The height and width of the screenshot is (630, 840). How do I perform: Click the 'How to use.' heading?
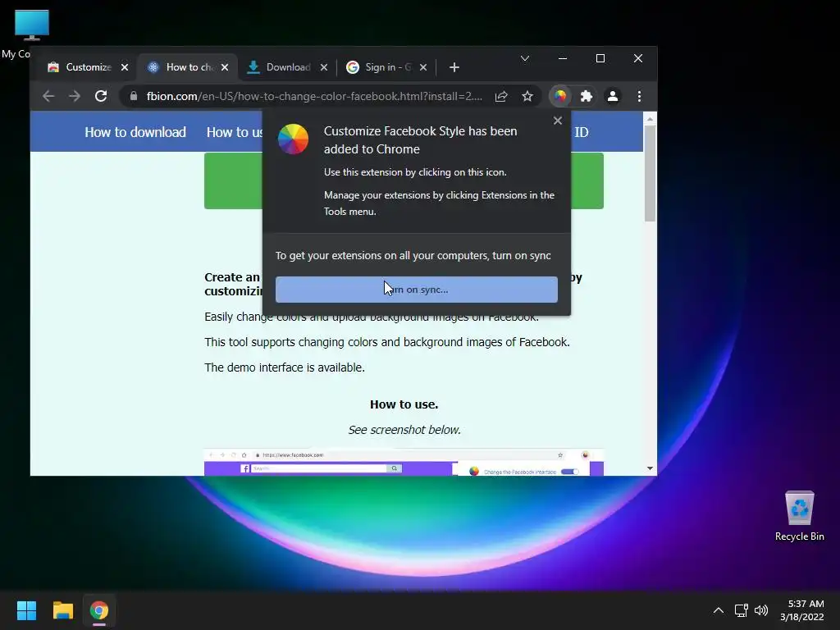pos(404,404)
